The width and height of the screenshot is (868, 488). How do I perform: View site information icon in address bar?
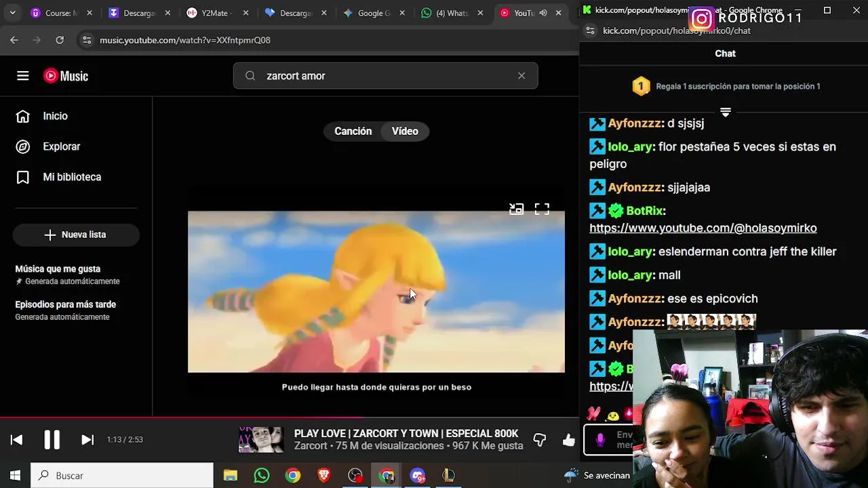click(x=87, y=40)
